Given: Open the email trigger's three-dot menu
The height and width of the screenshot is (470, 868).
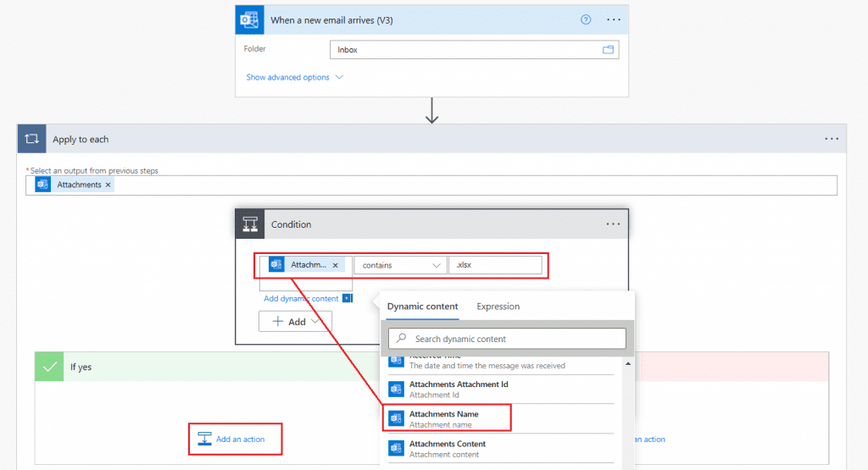Looking at the screenshot, I should 614,20.
